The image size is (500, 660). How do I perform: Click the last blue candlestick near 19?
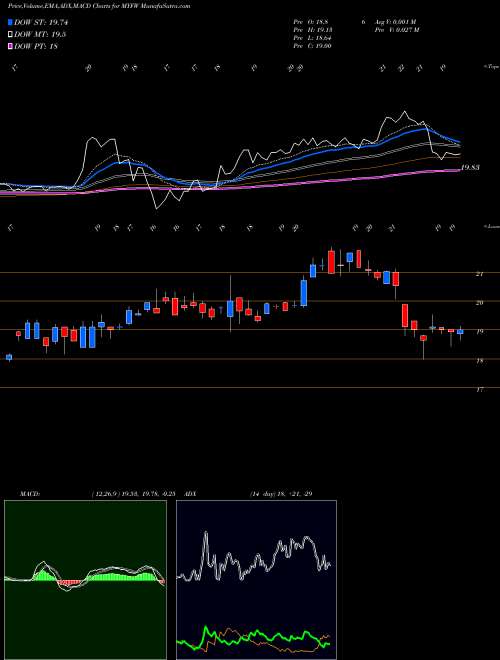point(460,332)
